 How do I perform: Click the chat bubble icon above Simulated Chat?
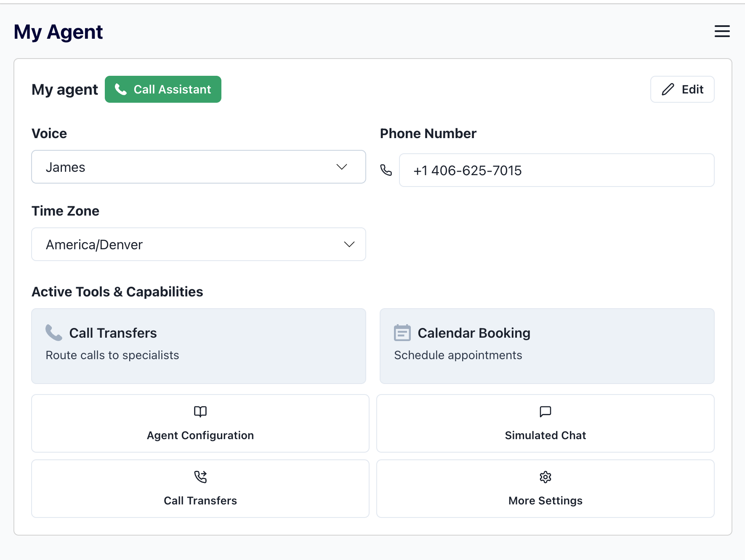pyautogui.click(x=545, y=412)
